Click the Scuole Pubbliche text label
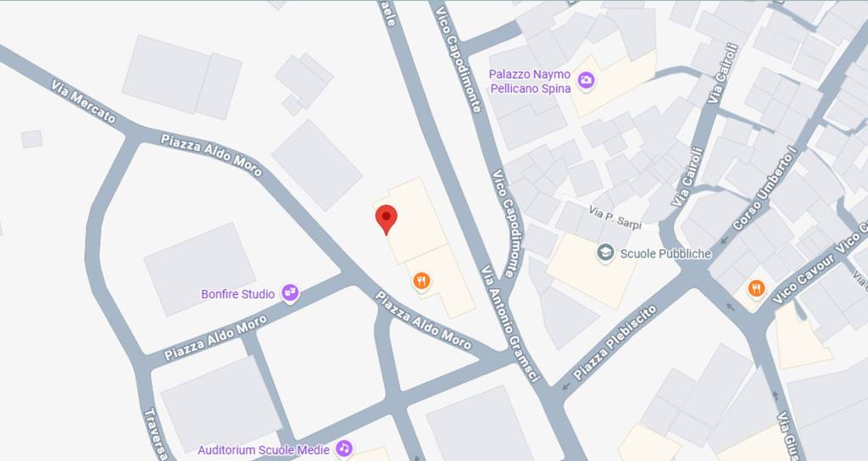Viewport: 868px width, 461px height. click(x=665, y=253)
